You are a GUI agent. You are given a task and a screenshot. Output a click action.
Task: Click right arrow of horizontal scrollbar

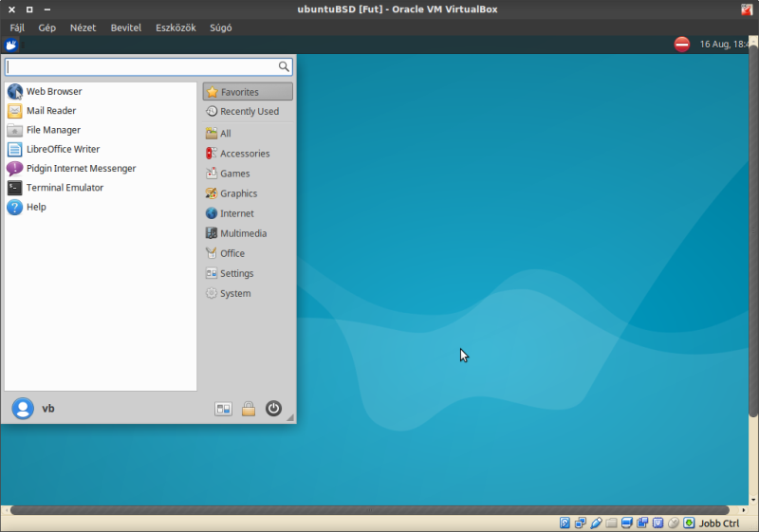(744, 510)
